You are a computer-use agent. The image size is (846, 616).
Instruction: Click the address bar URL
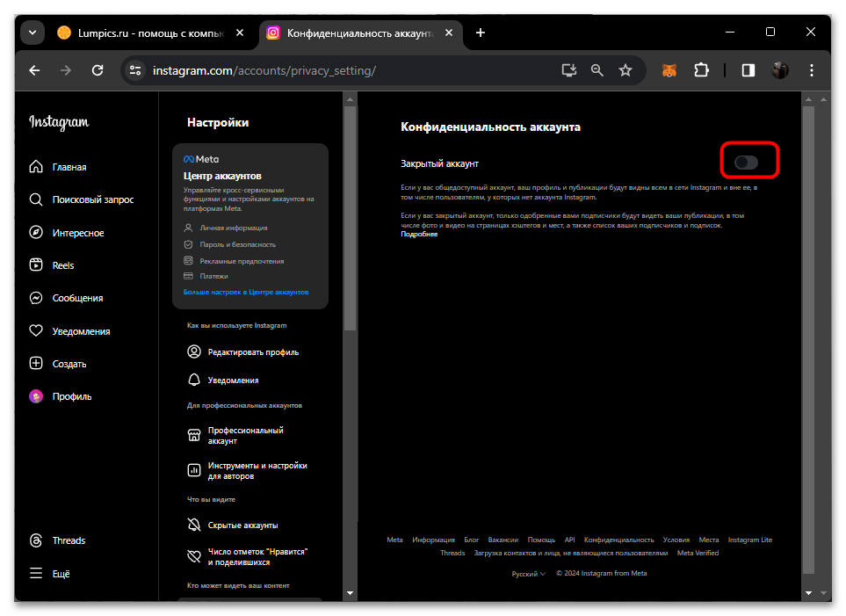click(264, 70)
